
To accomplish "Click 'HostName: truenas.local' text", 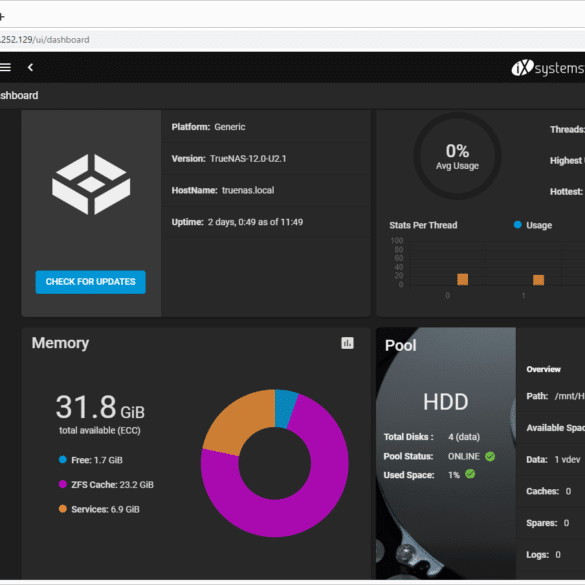I will click(x=223, y=190).
